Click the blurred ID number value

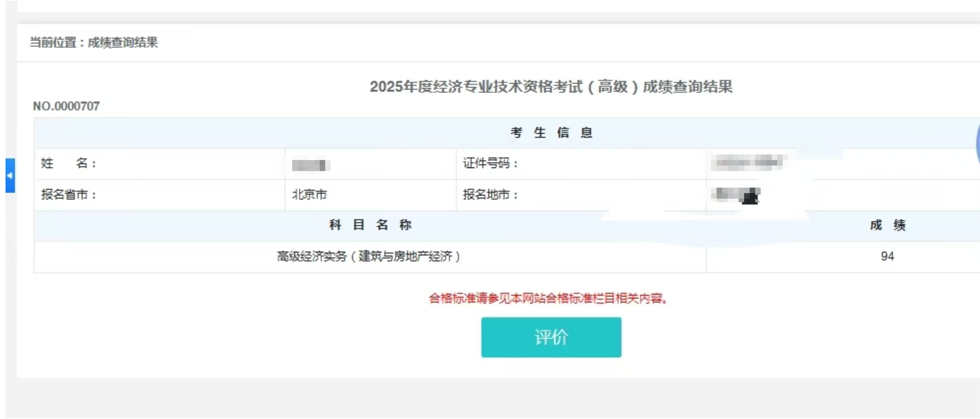pyautogui.click(x=749, y=163)
